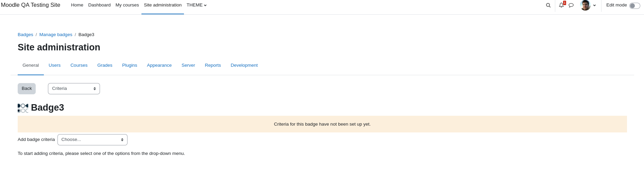Expand the user menu chevron

594,5
